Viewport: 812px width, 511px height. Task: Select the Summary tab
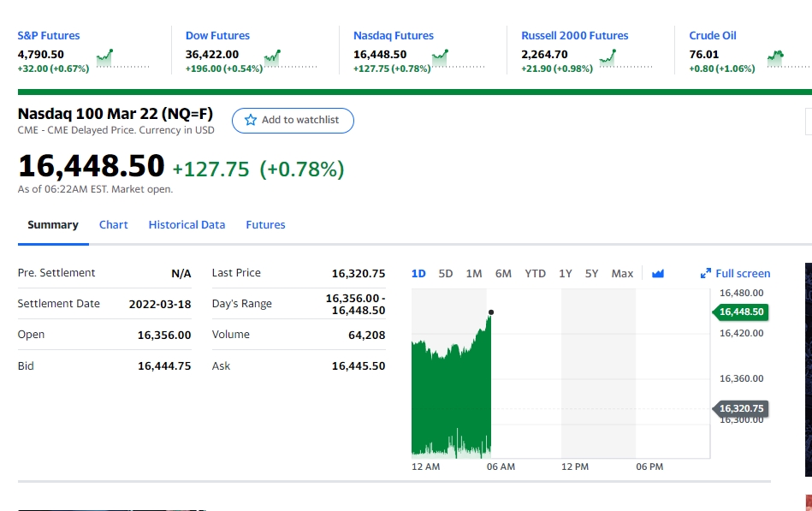[53, 225]
